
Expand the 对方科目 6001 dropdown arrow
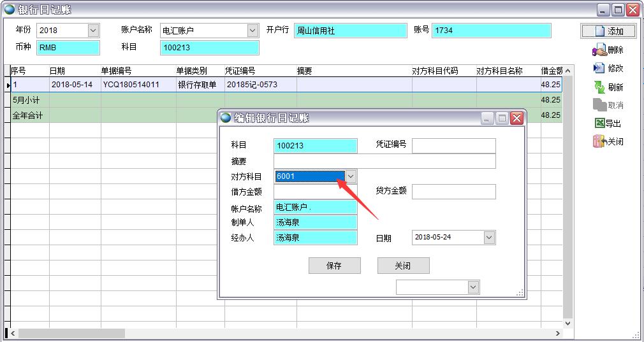tap(351, 176)
